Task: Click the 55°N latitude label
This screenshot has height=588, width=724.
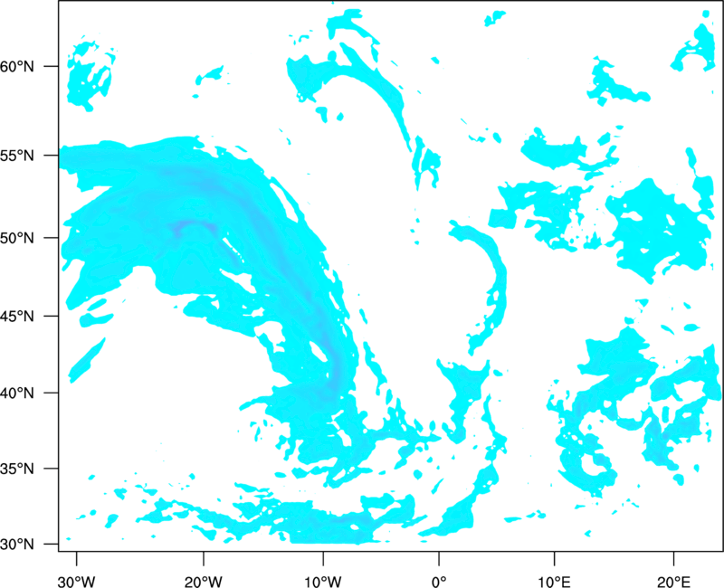Action: click(x=17, y=156)
